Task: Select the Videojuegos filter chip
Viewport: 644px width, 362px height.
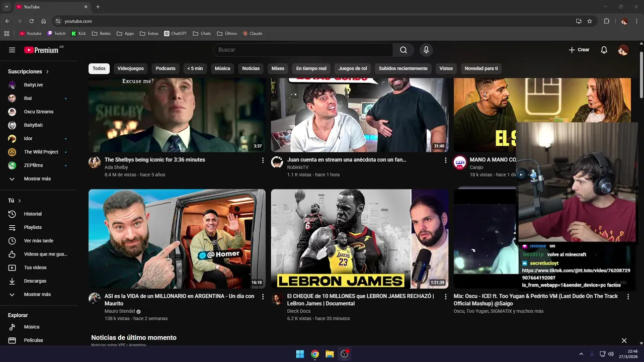Action: point(130,68)
